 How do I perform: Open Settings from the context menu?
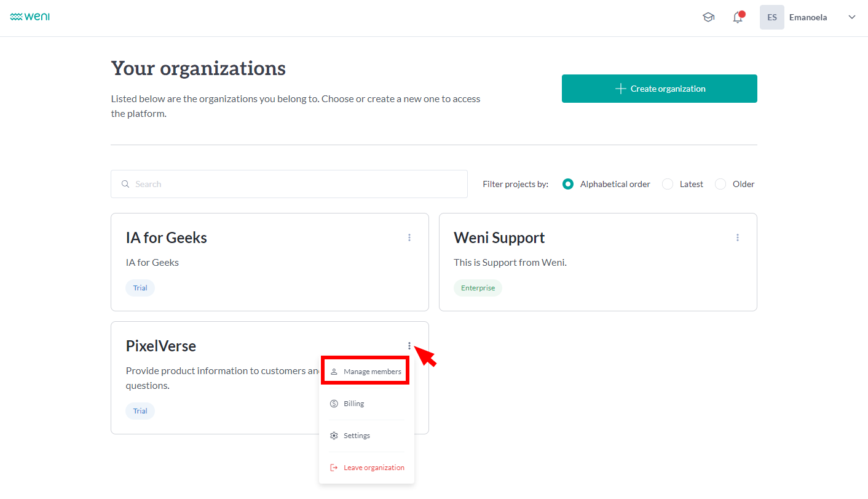[357, 436]
